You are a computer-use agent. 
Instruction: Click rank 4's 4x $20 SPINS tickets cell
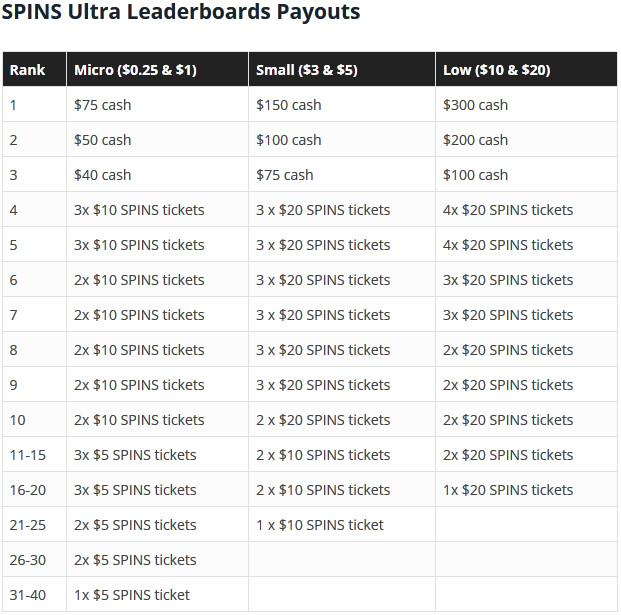tap(526, 209)
